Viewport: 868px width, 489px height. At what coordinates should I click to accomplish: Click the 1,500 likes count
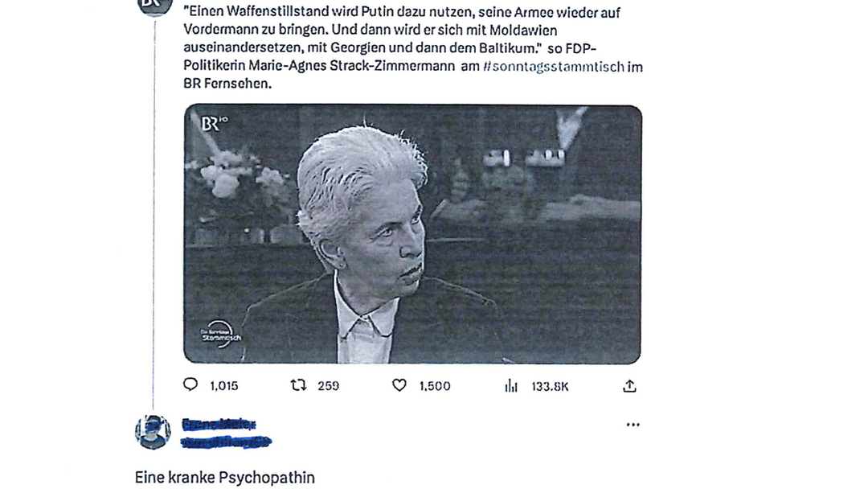[x=435, y=386]
